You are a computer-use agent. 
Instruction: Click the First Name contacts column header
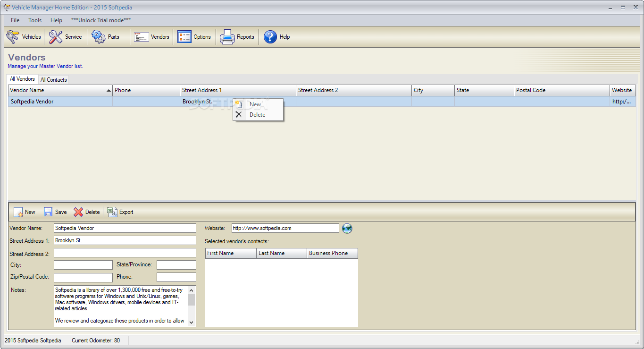click(231, 253)
